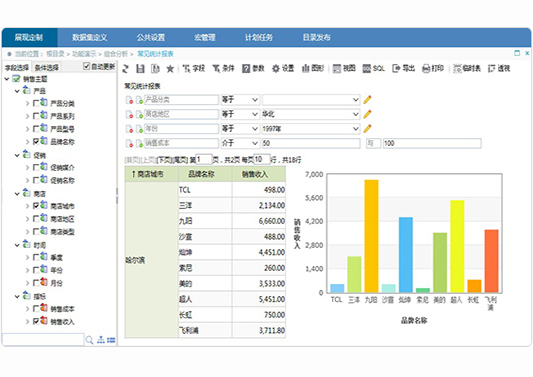Viewport: 533px width, 377px height.
Task: Open the 条件 (conditions) filter tool
Action: (223, 69)
